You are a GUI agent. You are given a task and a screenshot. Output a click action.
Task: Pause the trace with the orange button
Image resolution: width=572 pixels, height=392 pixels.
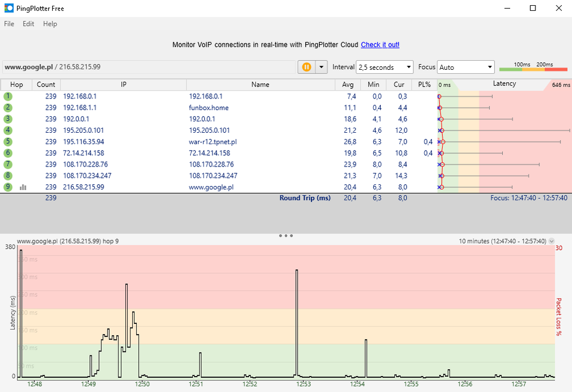(306, 67)
